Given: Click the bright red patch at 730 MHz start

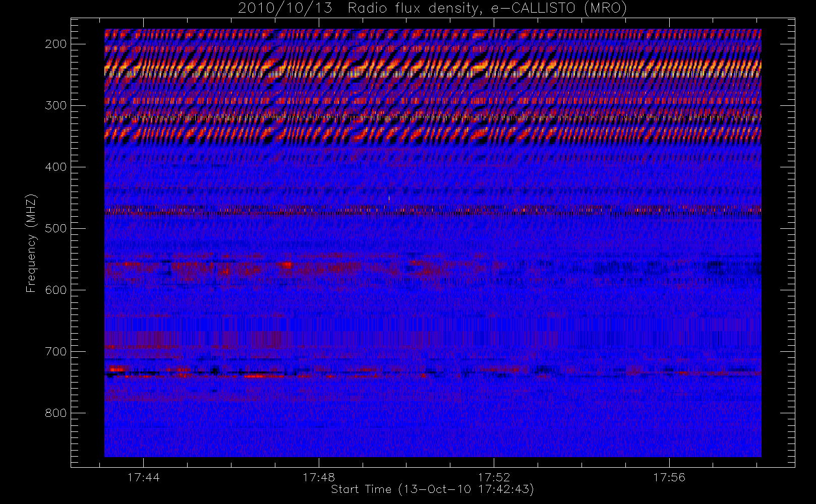Looking at the screenshot, I should pyautogui.click(x=117, y=369).
